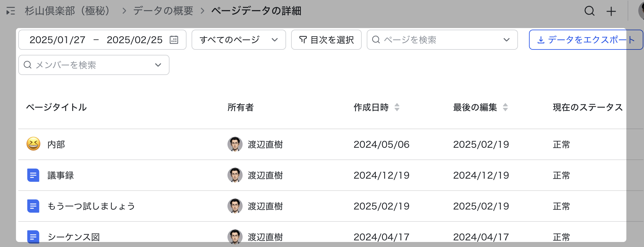
Task: Open search with the magnifier icon in header
Action: point(589,11)
